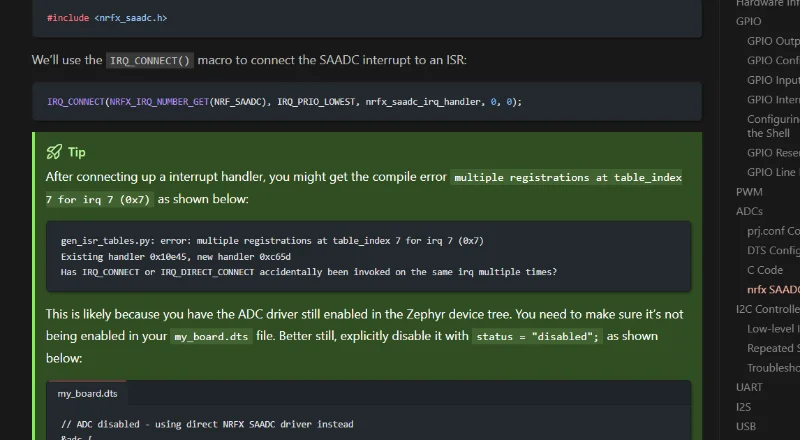Image resolution: width=800 pixels, height=440 pixels.
Task: Go to Low-level I2C sidebar entry
Action: (x=773, y=329)
